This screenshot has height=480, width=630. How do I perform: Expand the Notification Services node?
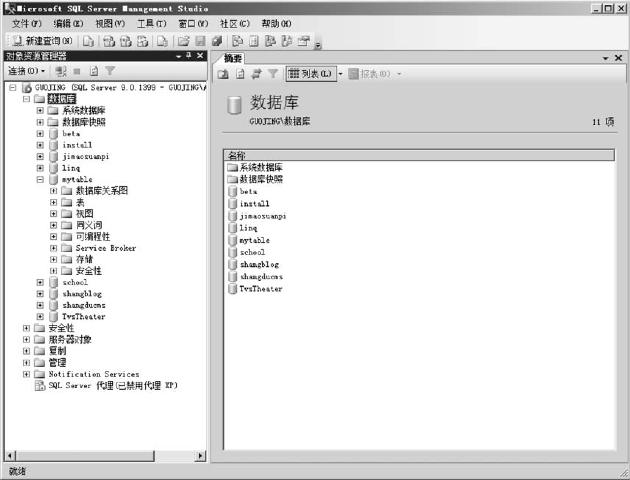[27, 374]
